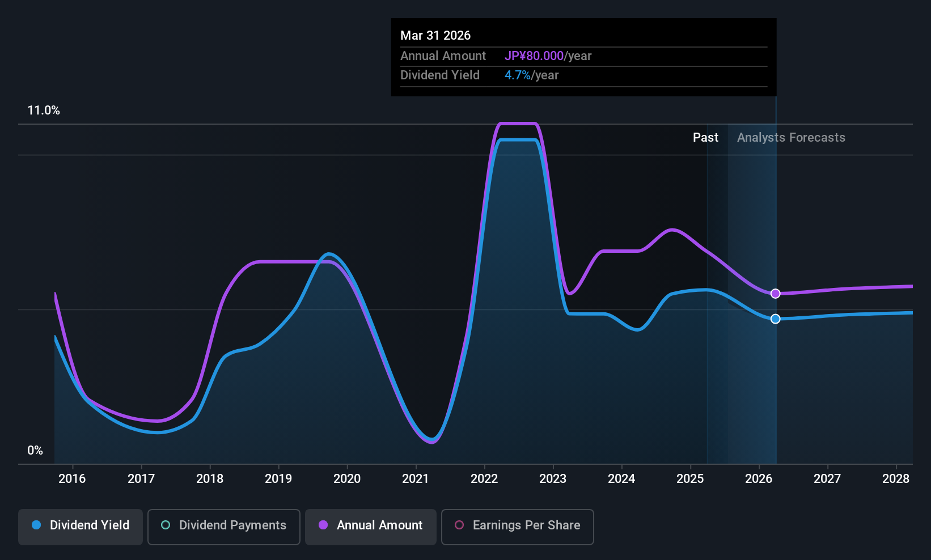Screen dimensions: 931x560
Task: Click the 4.7% dividend yield tooltip value
Action: click(518, 75)
